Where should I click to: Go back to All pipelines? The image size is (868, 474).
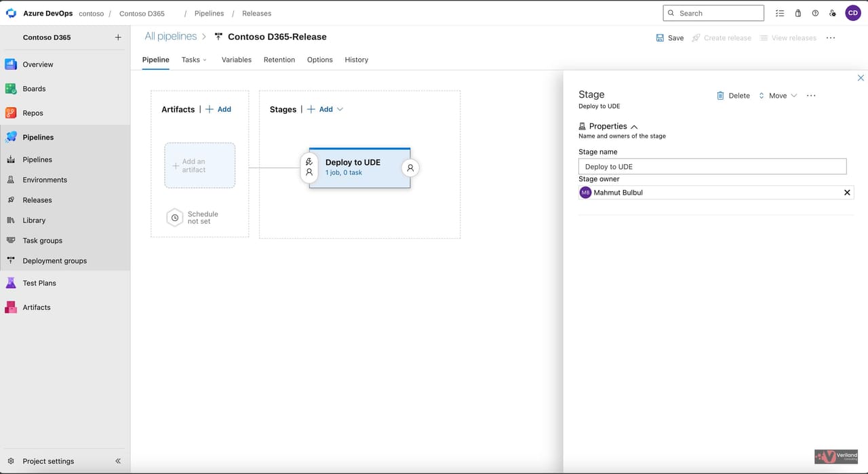click(171, 37)
